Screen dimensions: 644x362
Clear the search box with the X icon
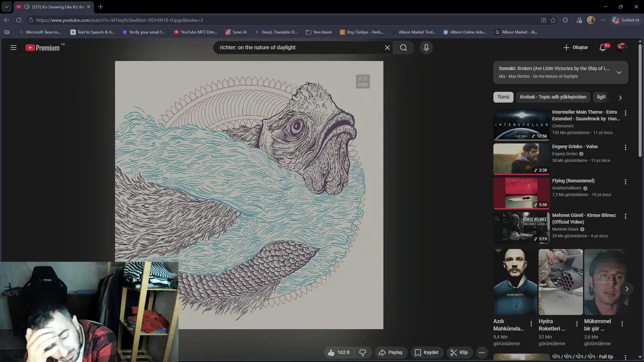pos(387,48)
